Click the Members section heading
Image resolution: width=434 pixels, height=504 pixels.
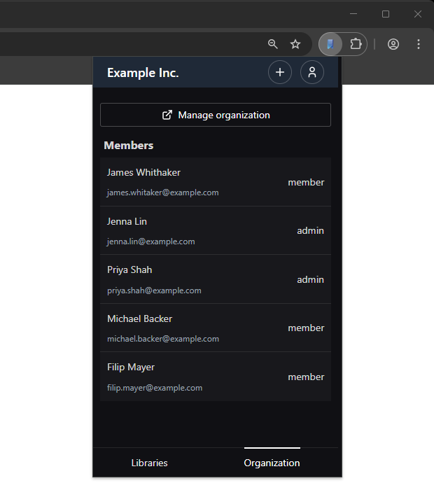[x=129, y=146]
